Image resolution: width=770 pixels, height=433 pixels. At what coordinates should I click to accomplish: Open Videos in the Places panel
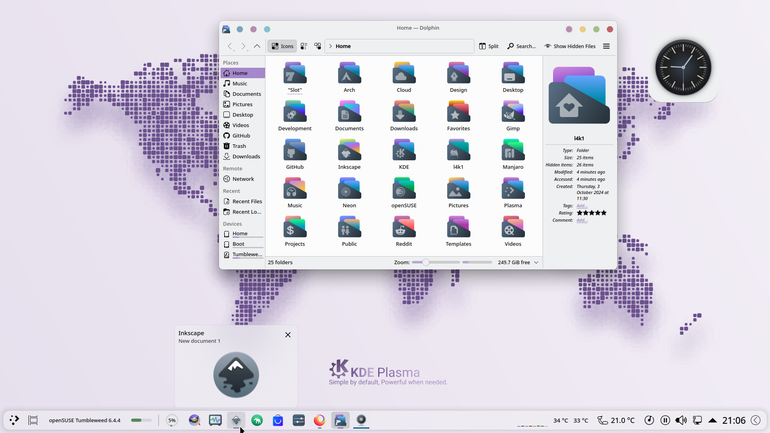click(x=243, y=125)
